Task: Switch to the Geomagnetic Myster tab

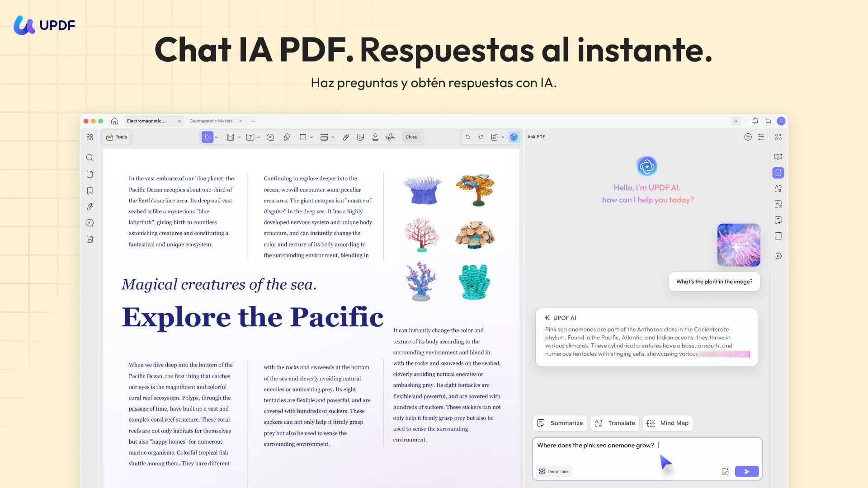Action: pos(212,121)
